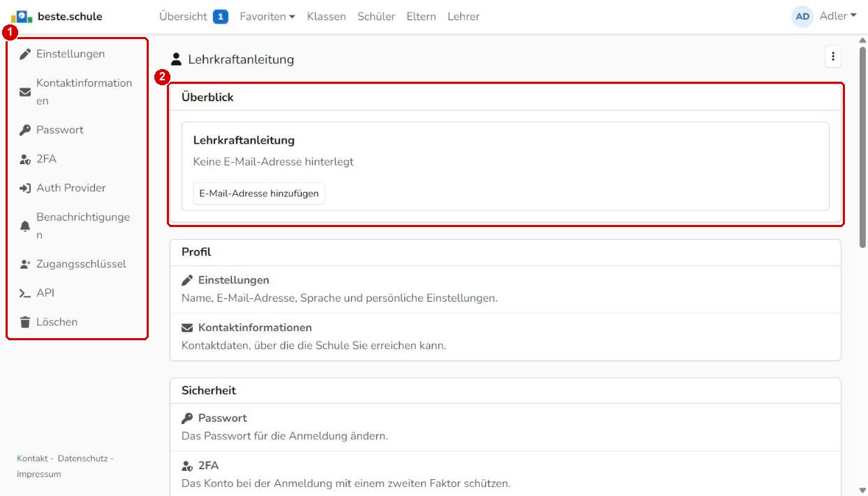868x496 pixels.
Task: Click the Profil card header
Action: point(506,253)
